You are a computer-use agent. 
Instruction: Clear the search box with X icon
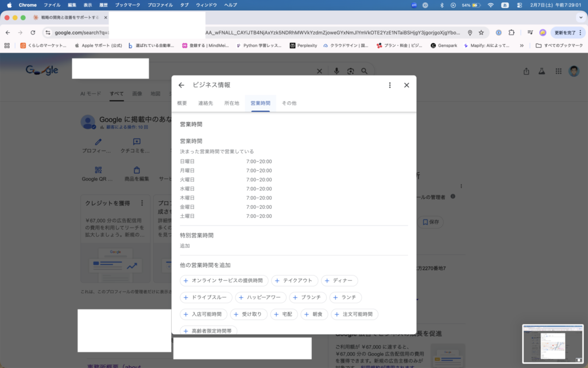320,71
